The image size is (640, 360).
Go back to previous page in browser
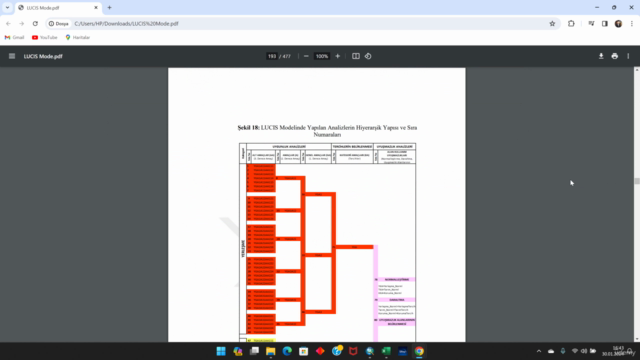pyautogui.click(x=9, y=24)
